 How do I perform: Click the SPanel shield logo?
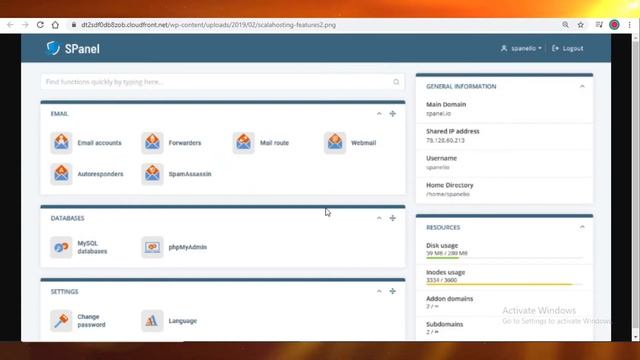click(53, 48)
